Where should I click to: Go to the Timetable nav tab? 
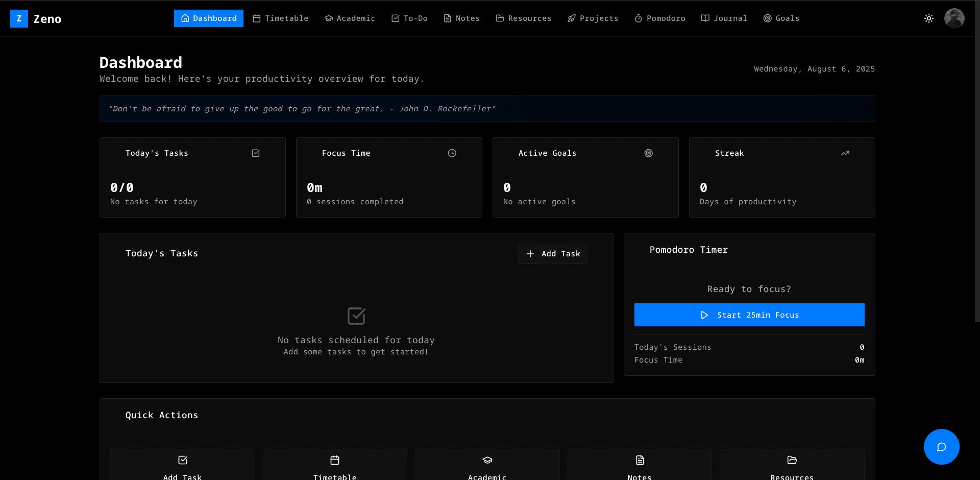click(281, 18)
